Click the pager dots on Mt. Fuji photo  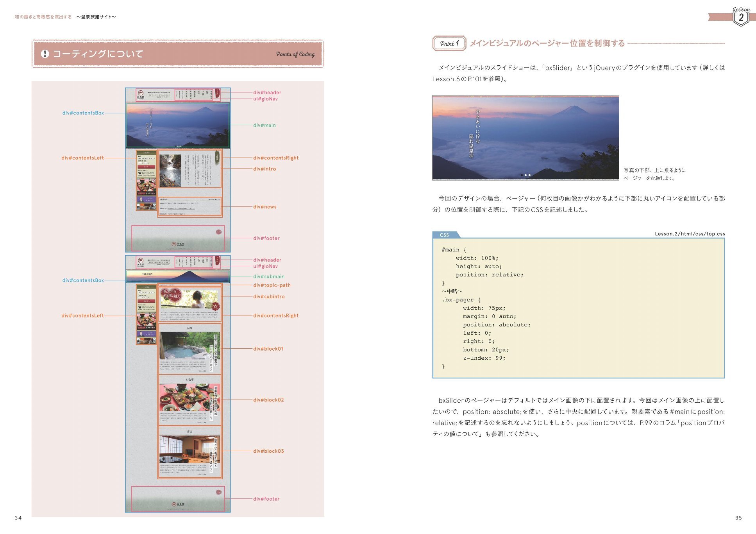pos(525,175)
